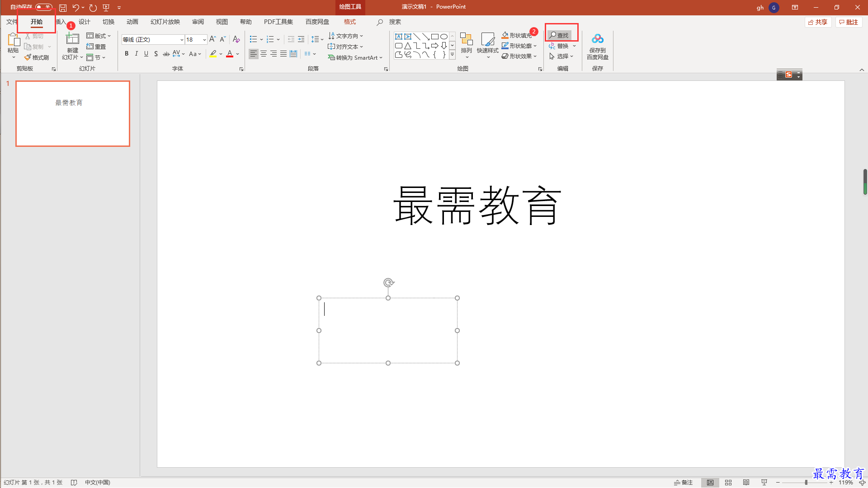
Task: Toggle Normal view in status bar
Action: (710, 483)
